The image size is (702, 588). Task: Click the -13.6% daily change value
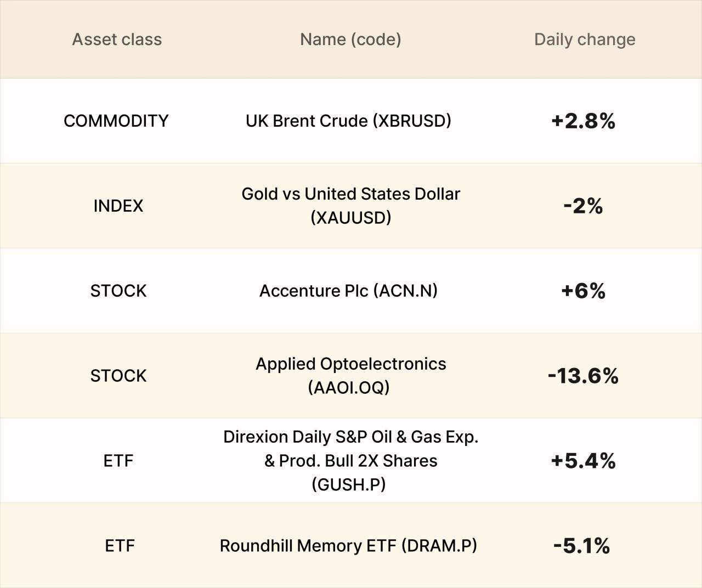coord(584,376)
